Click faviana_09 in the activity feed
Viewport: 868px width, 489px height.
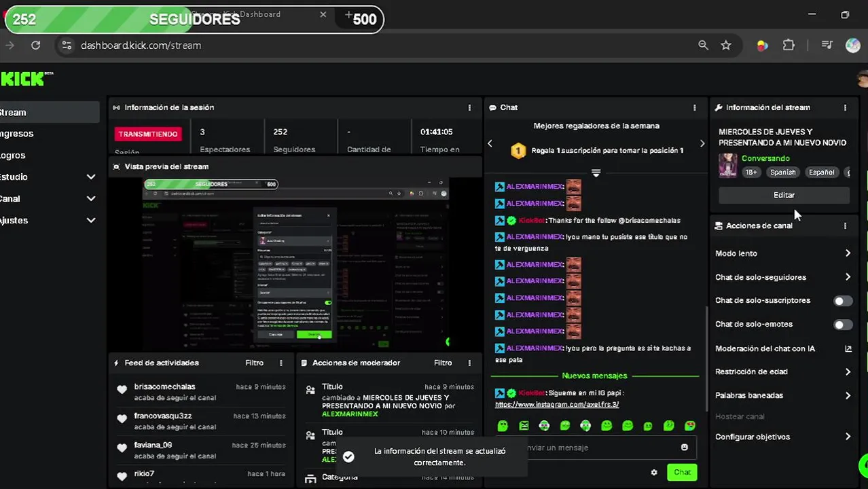click(153, 445)
